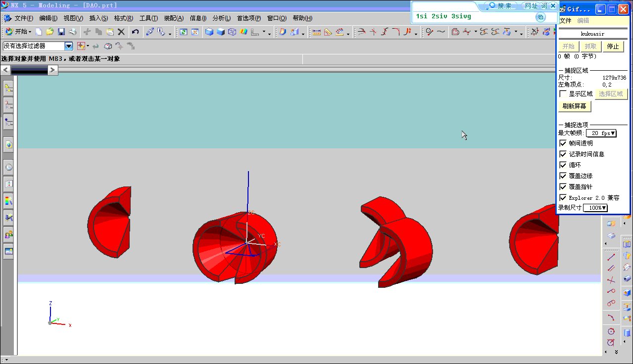The height and width of the screenshot is (364, 633).
Task: Toggle Explorer 2.0 兼容 checkbox
Action: [563, 197]
